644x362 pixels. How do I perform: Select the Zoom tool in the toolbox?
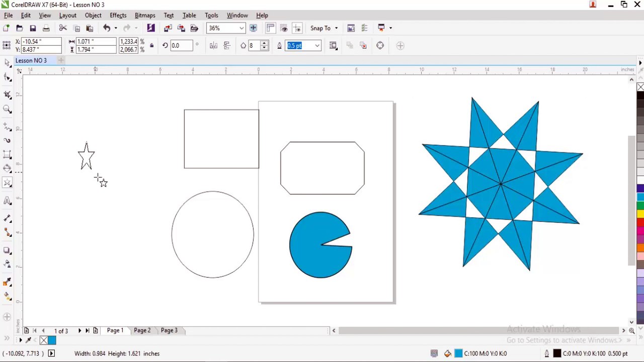click(7, 109)
